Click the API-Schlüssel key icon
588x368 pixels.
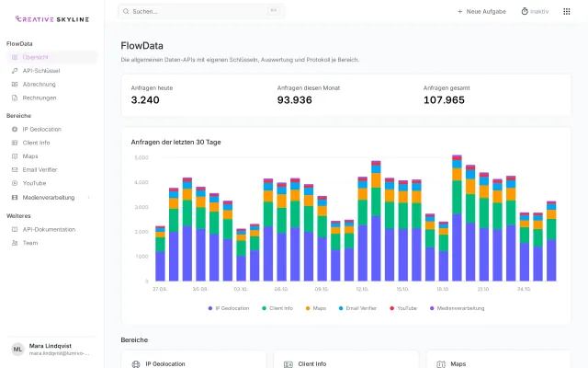pos(15,71)
